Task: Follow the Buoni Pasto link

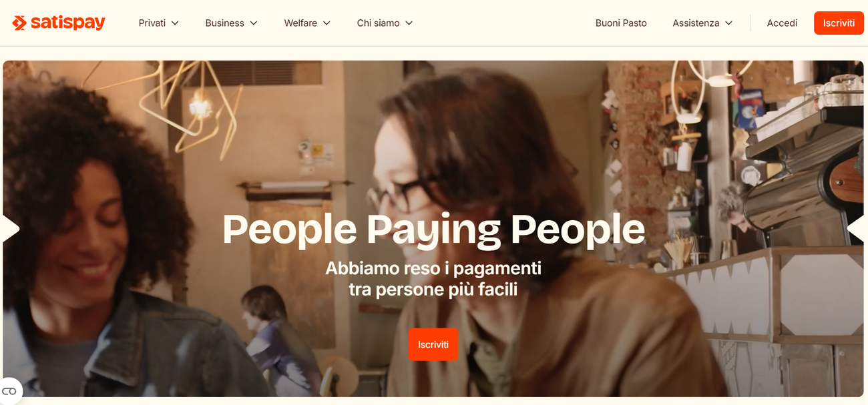Action: (621, 23)
